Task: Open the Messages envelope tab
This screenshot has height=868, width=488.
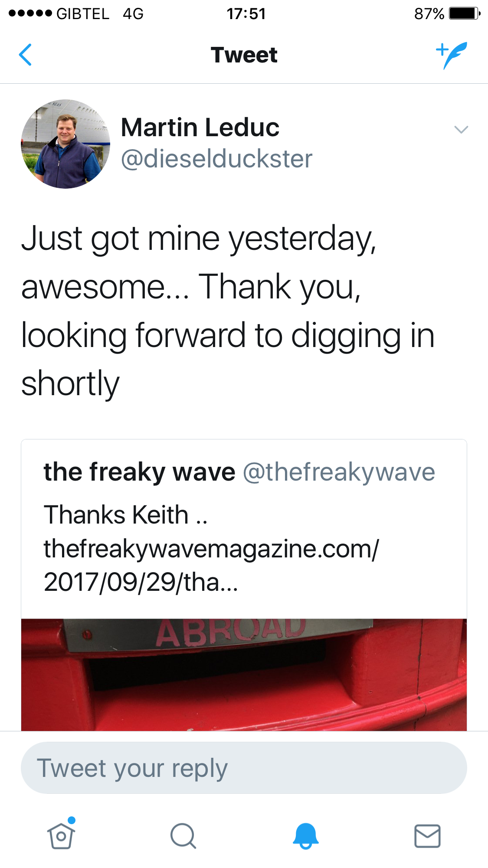Action: tap(427, 835)
